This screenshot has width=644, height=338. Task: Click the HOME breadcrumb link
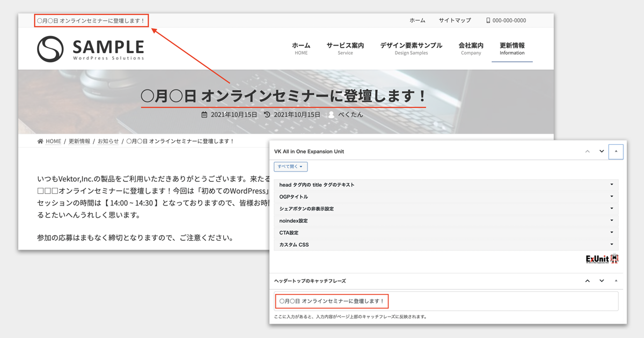tap(53, 141)
